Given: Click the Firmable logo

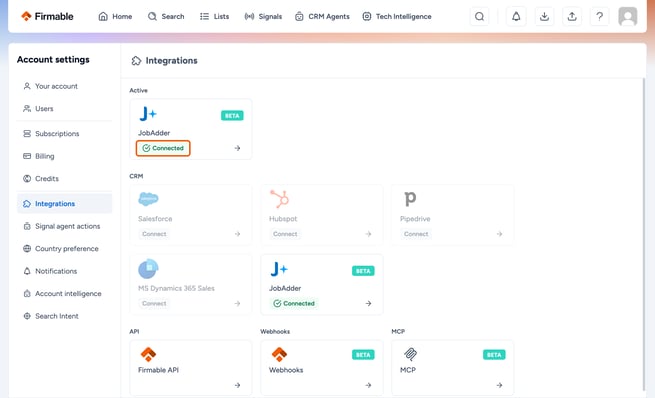Looking at the screenshot, I should 47,16.
